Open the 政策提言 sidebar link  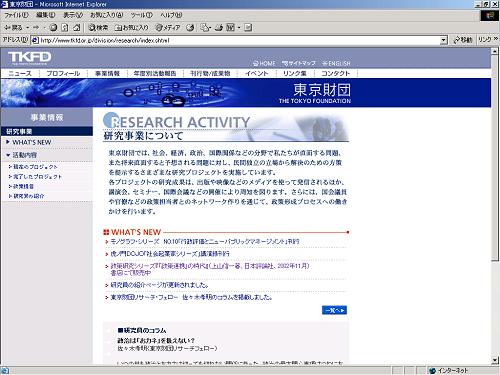23,186
